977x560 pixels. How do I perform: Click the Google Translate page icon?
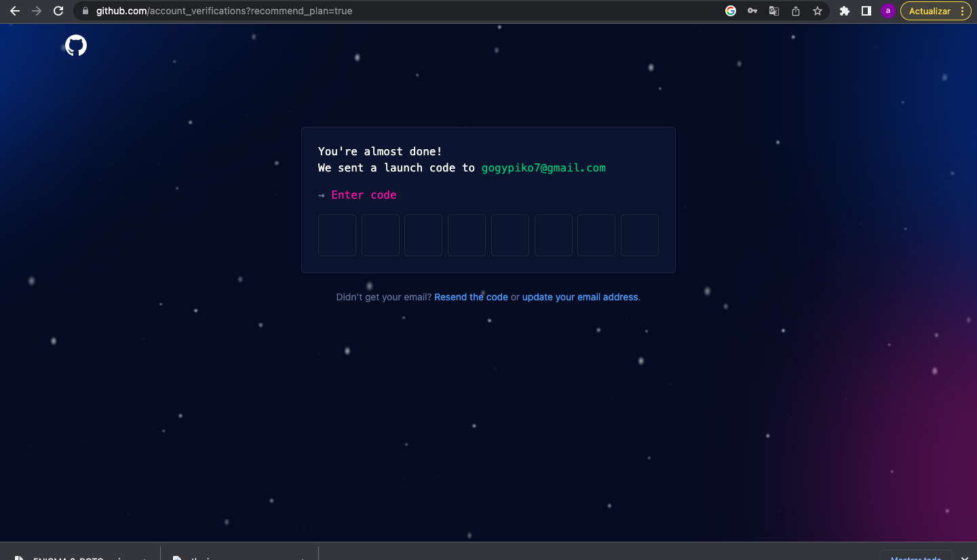(x=773, y=11)
